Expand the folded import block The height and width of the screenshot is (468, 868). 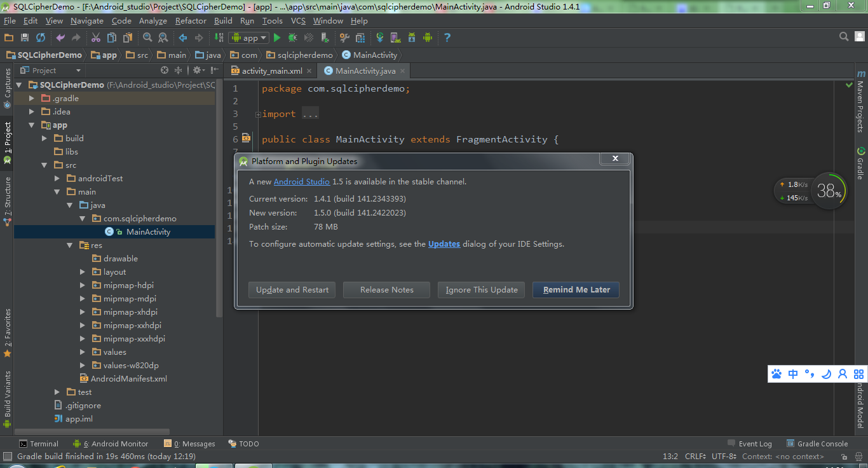258,114
